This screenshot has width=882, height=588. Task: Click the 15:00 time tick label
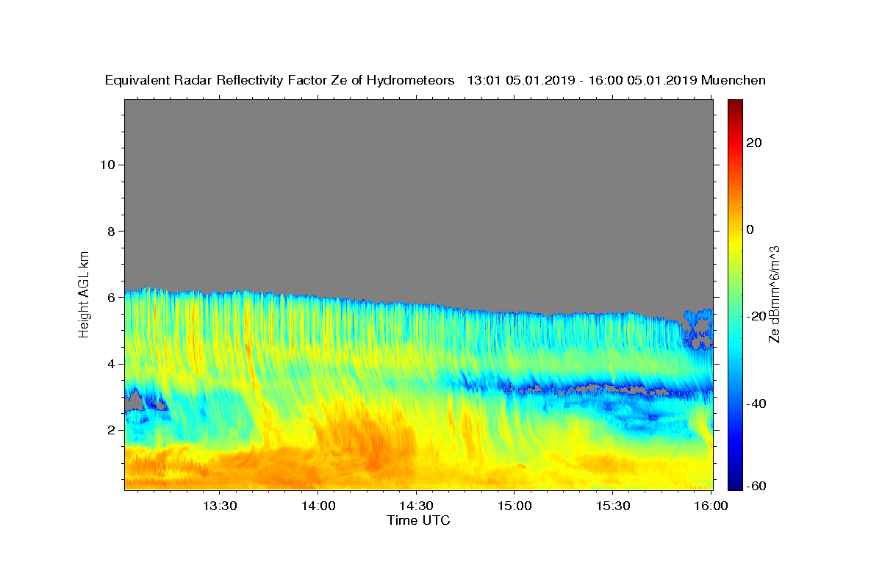[x=514, y=506]
